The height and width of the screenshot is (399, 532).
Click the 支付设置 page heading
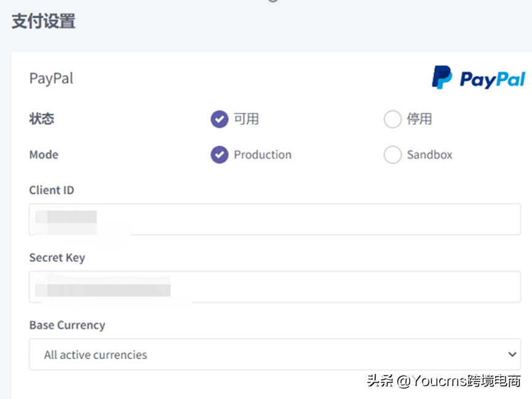[x=44, y=21]
